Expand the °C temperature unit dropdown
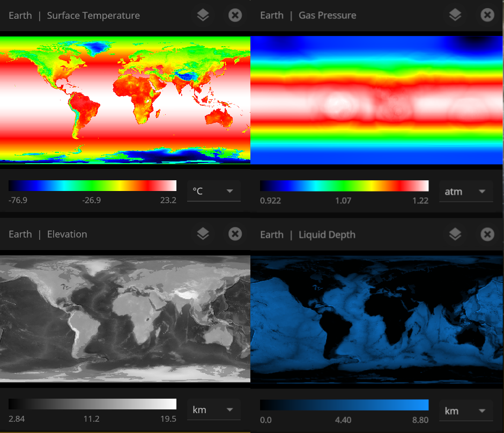 click(x=214, y=191)
